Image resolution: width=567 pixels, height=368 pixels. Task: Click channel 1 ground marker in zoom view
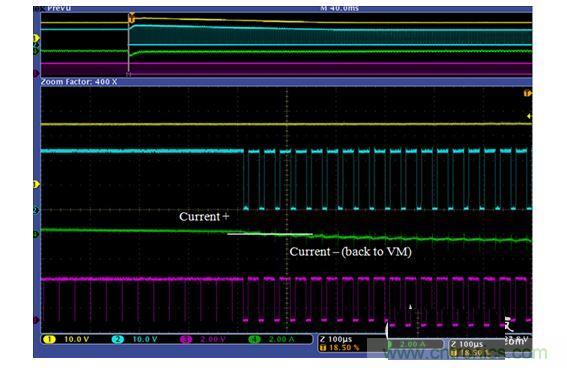point(36,185)
